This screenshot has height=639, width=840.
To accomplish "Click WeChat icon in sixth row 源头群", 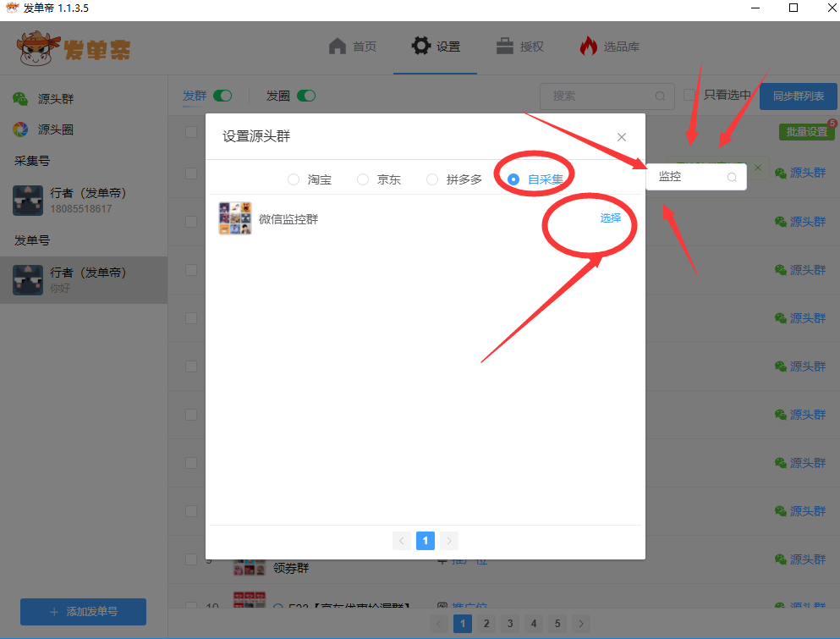I will tap(781, 415).
